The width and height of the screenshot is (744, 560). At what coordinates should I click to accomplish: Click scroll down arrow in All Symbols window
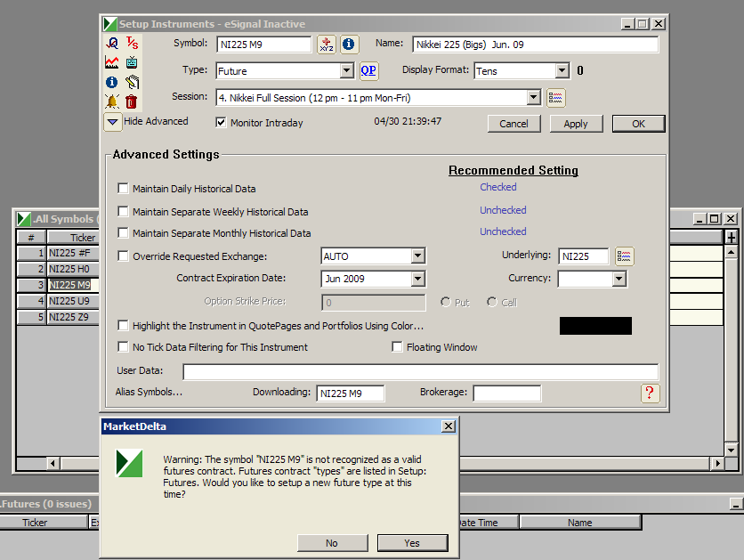pyautogui.click(x=732, y=450)
